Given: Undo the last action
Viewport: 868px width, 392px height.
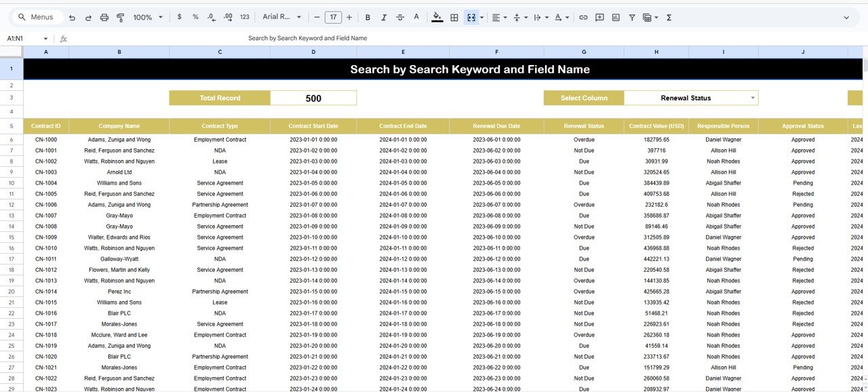Looking at the screenshot, I should tap(72, 17).
